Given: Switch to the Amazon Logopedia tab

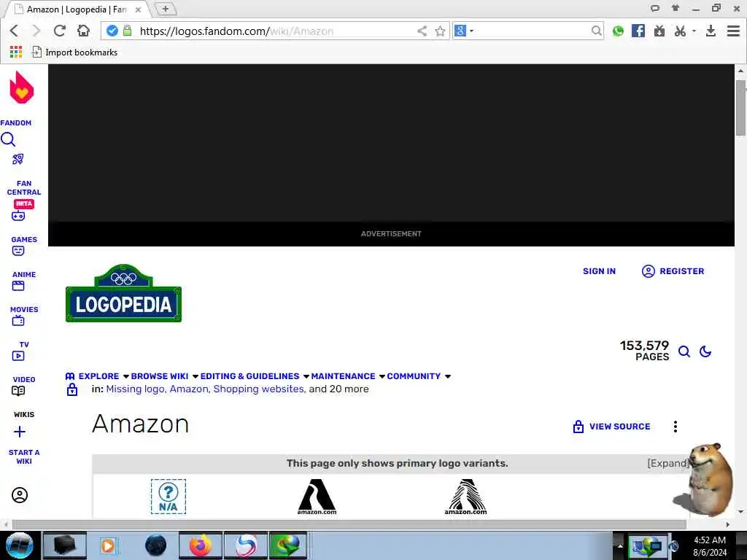Looking at the screenshot, I should [x=76, y=9].
